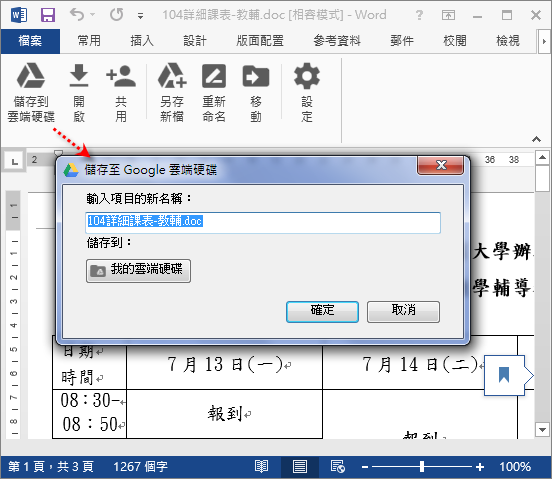552x479 pixels.
Task: Switch to web layout view icon
Action: click(338, 467)
